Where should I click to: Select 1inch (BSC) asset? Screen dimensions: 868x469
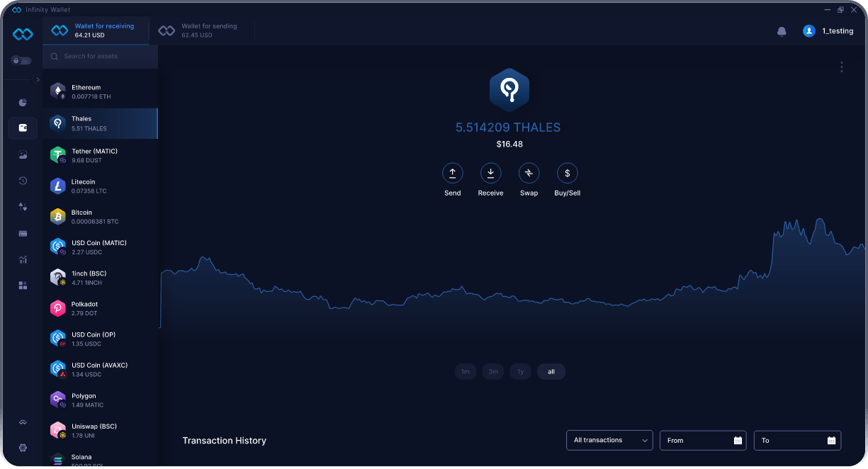[x=101, y=278]
